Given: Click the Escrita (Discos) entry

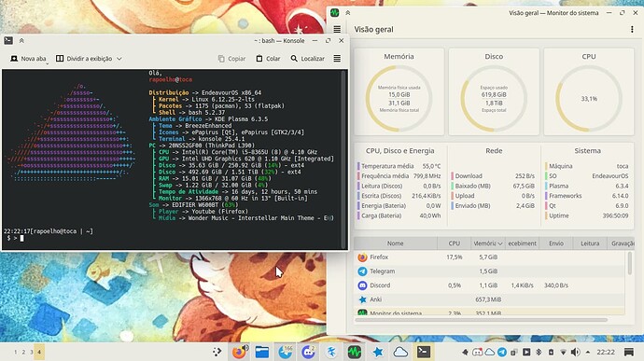Looking at the screenshot, I should point(399,196).
